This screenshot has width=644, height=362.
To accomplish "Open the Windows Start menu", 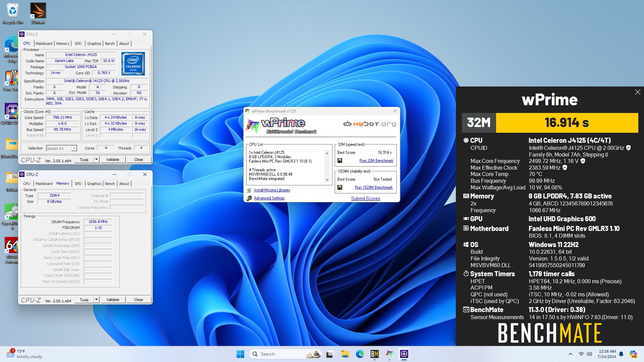I will (x=240, y=354).
